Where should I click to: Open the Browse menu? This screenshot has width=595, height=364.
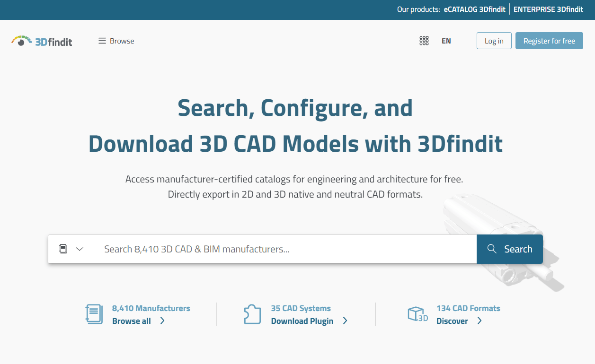click(x=116, y=41)
